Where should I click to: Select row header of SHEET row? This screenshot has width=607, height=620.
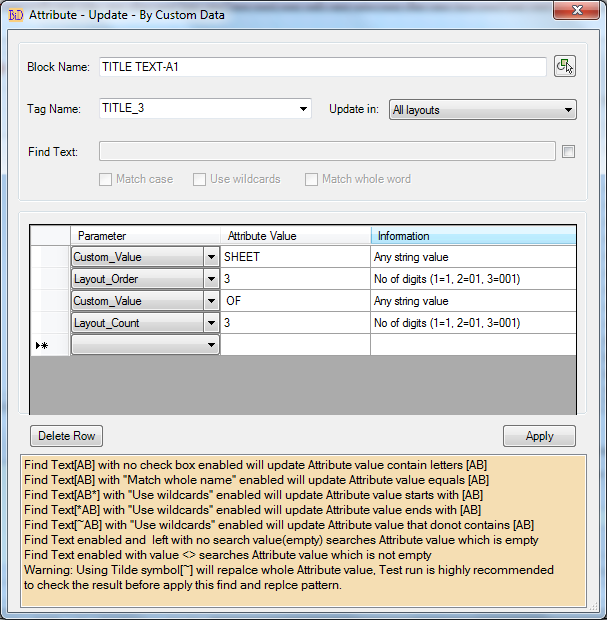(x=50, y=257)
